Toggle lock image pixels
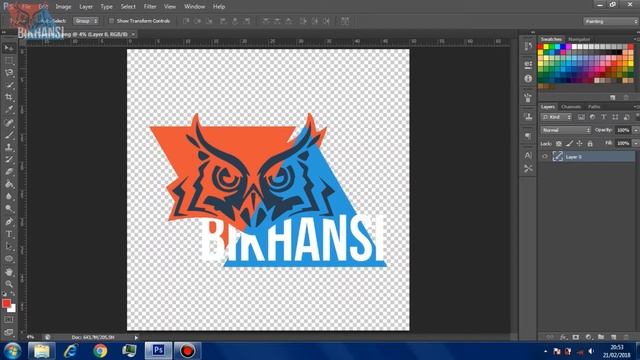This screenshot has height=360, width=640. tap(569, 144)
